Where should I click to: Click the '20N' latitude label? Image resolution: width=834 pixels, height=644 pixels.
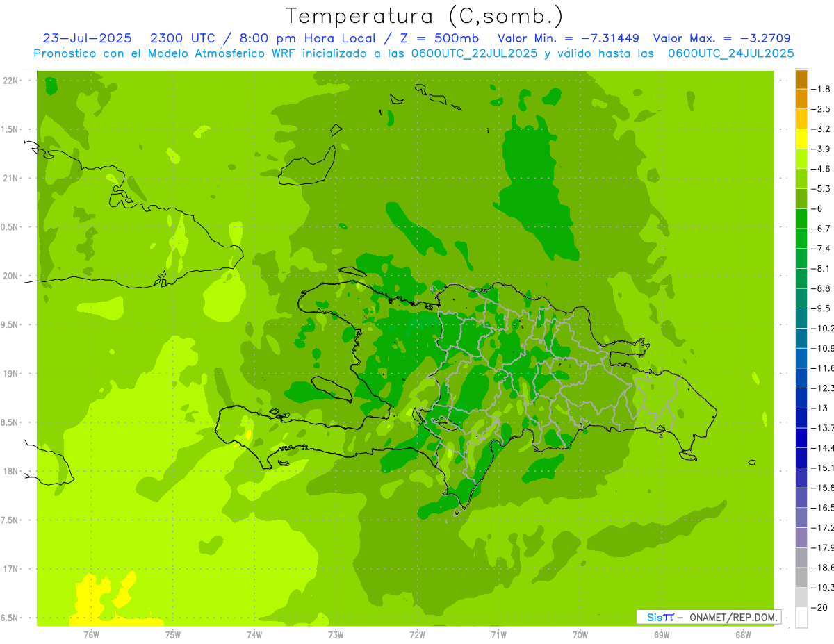10,276
